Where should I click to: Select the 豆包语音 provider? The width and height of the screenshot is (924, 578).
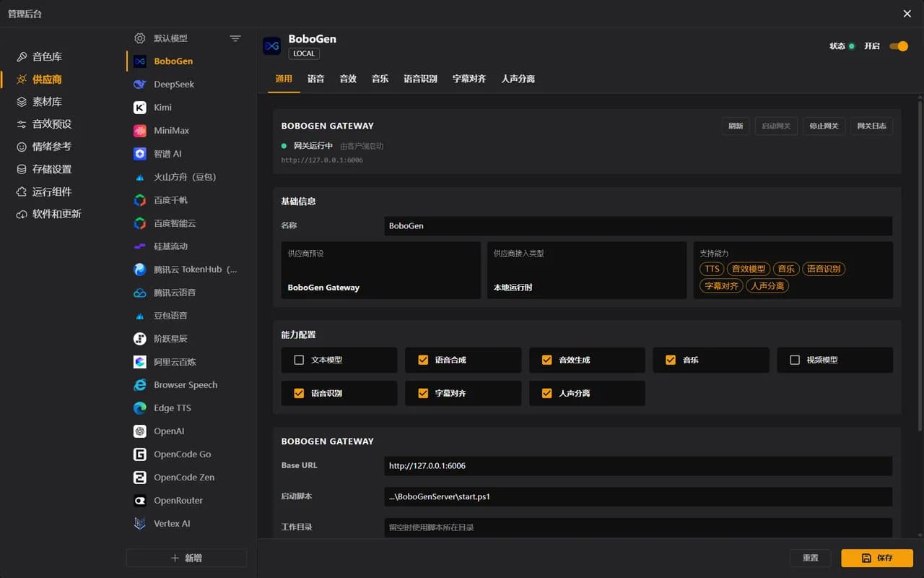click(x=186, y=316)
